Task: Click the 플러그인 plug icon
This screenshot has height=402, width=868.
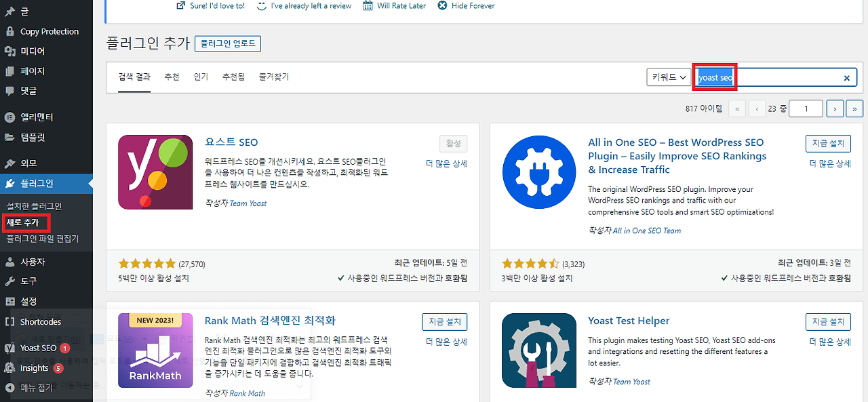Action: tap(9, 183)
